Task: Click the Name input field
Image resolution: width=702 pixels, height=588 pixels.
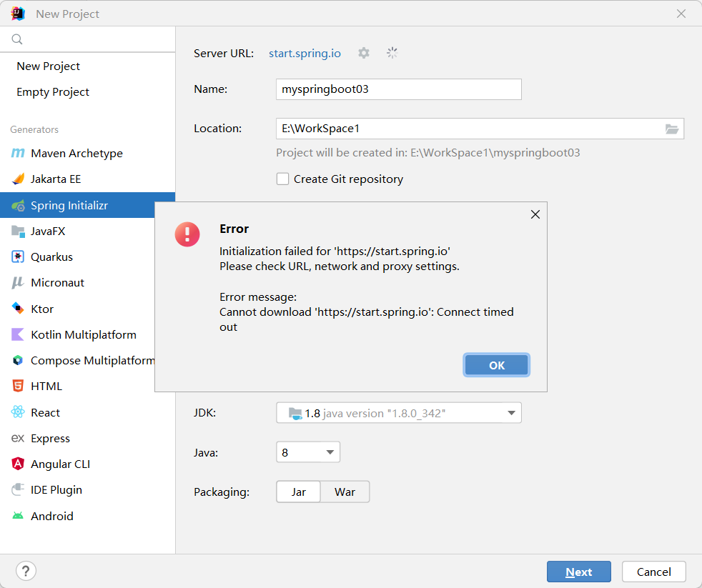Action: (x=398, y=89)
